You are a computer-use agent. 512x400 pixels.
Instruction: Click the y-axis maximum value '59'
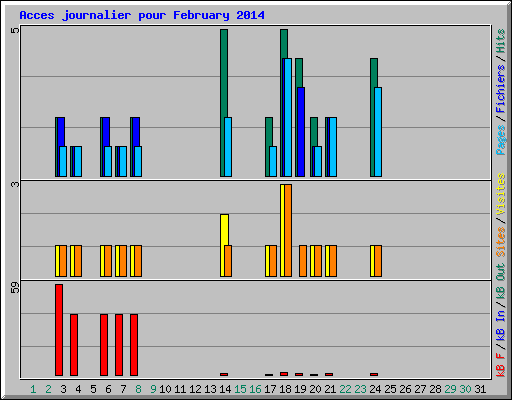[x=15, y=287]
